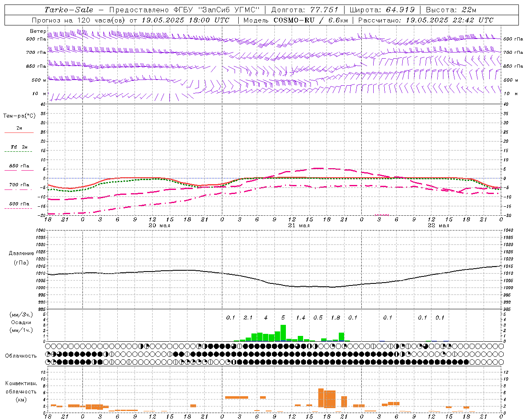
Task: Select the model name COSMO-RU / 6.6км
Action: [310, 20]
